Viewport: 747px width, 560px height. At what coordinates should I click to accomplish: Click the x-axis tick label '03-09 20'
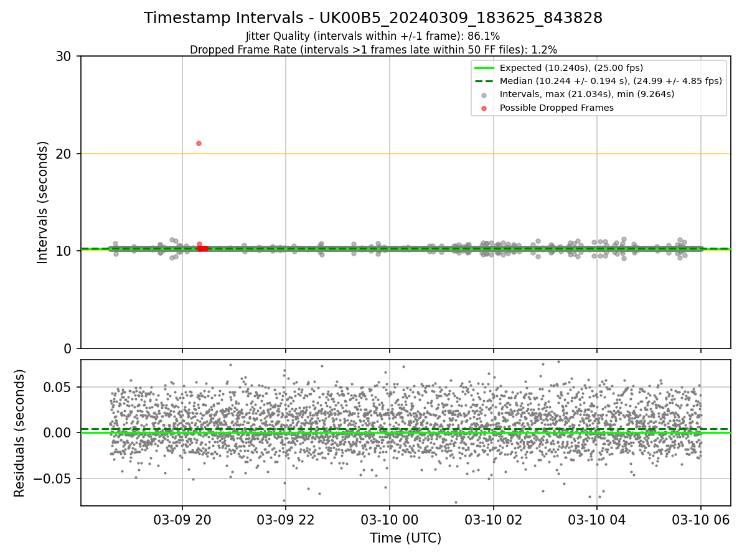coord(182,519)
